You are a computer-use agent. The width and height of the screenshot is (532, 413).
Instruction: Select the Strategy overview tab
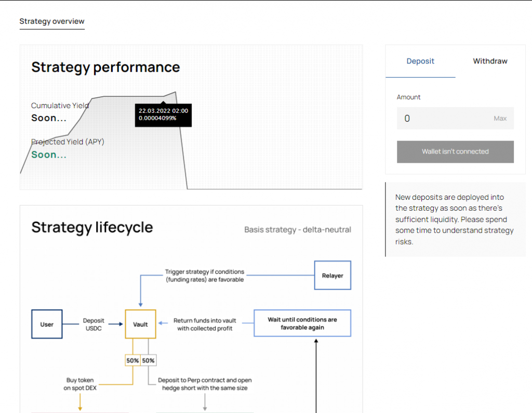point(52,21)
